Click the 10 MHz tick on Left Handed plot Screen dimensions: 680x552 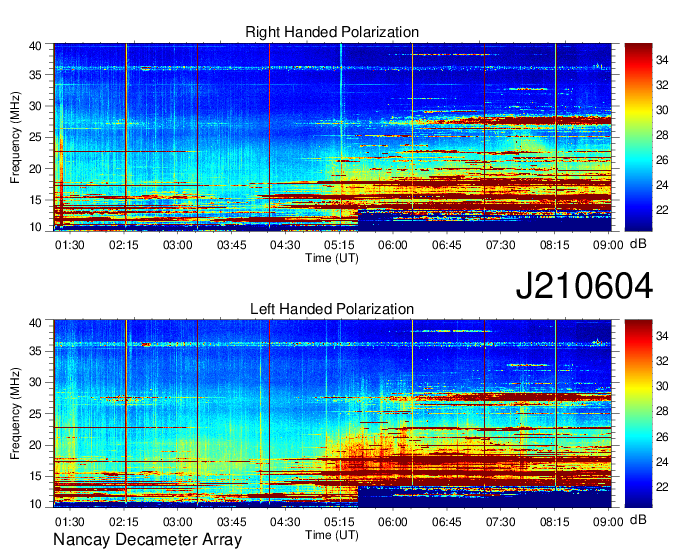click(35, 504)
